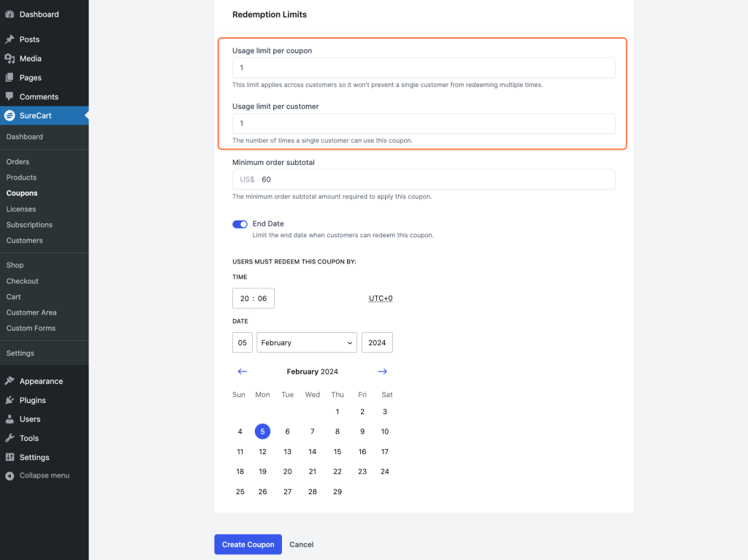Click the Dashboard speedometer icon

[x=10, y=13]
